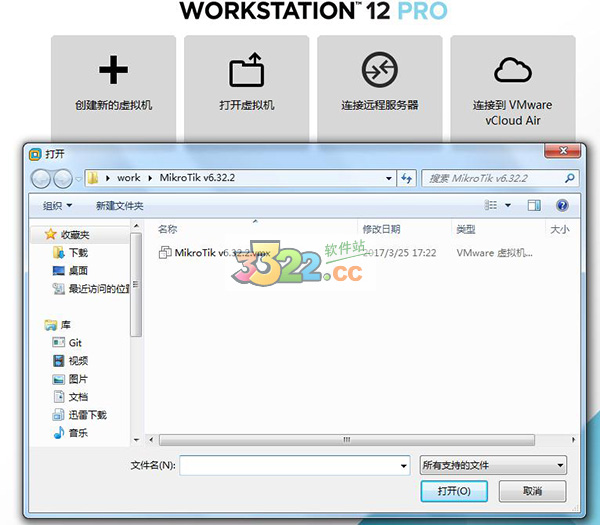Sort by the 大小 size column header
Image resolution: width=600 pixels, height=525 pixels.
pos(562,229)
